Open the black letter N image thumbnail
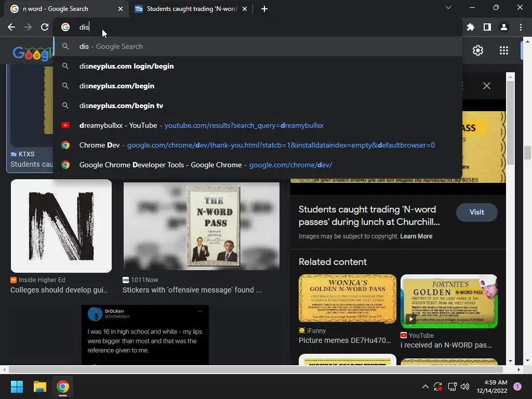Viewport: 532px width, 399px height. (x=61, y=226)
